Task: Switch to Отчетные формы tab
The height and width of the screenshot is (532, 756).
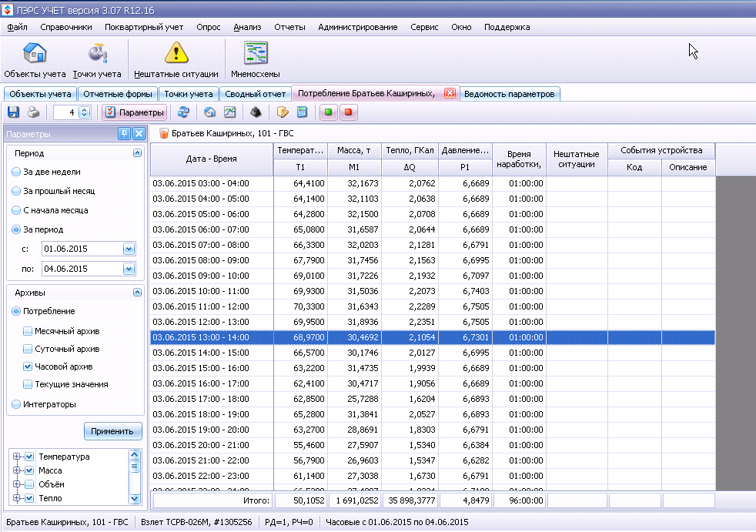Action: 118,94
